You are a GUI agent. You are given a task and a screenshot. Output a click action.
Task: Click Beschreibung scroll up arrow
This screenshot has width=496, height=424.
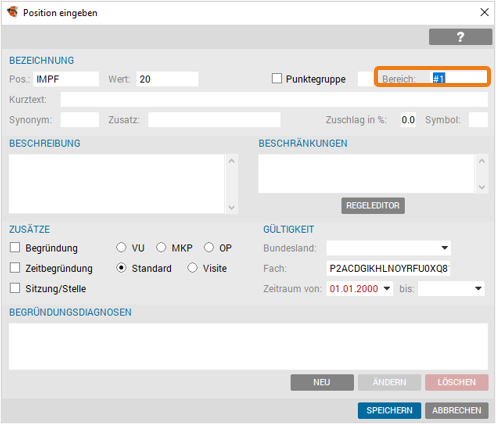[x=232, y=161]
